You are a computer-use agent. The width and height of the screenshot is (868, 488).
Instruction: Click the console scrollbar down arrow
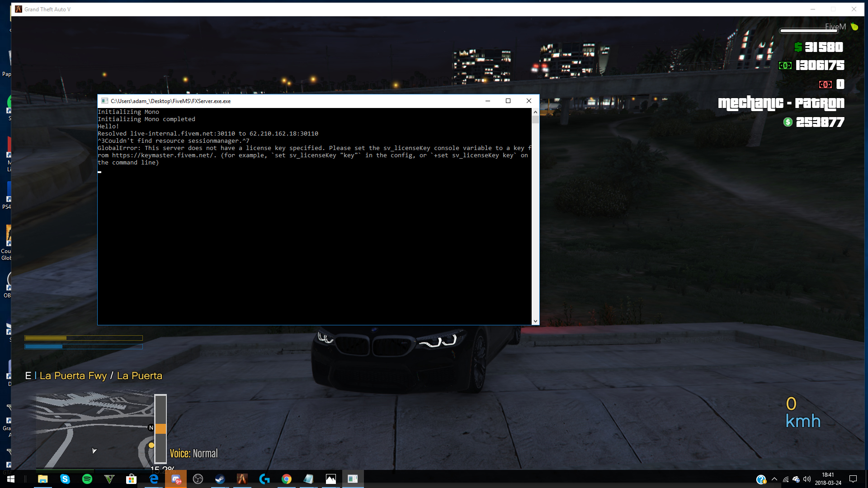point(535,321)
